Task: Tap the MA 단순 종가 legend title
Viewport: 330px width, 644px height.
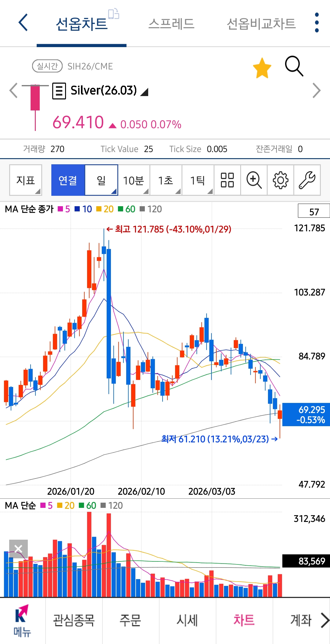Action: coord(29,209)
